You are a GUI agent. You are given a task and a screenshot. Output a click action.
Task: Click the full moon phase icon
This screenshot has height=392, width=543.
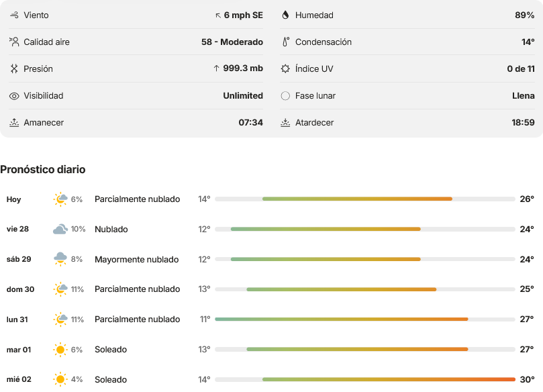coord(285,95)
